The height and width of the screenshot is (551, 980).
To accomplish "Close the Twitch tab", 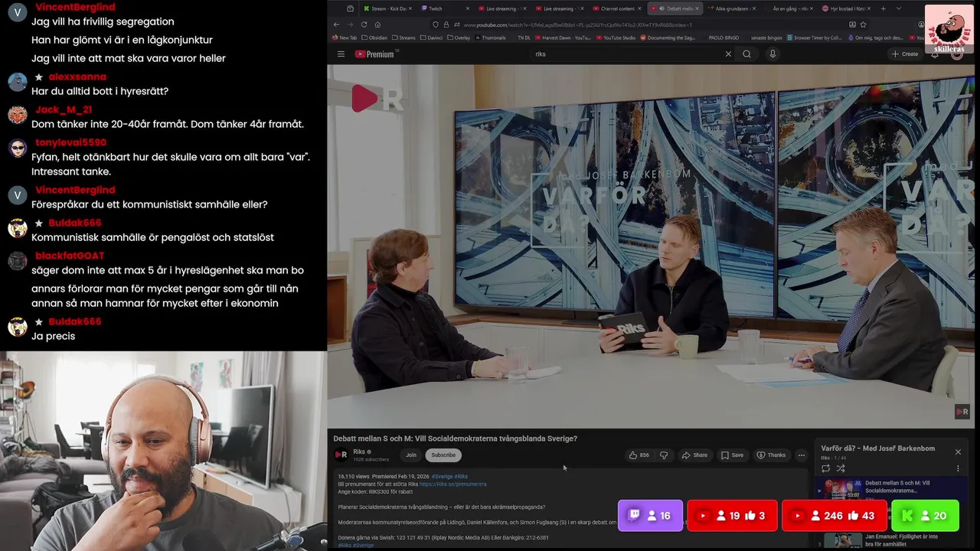I will (x=467, y=8).
